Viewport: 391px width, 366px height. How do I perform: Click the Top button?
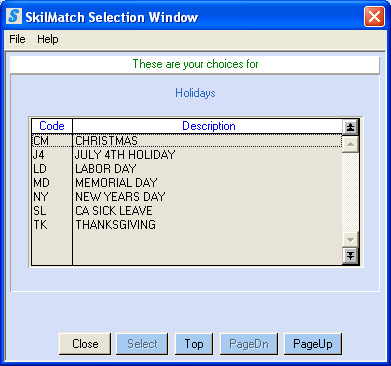click(194, 344)
